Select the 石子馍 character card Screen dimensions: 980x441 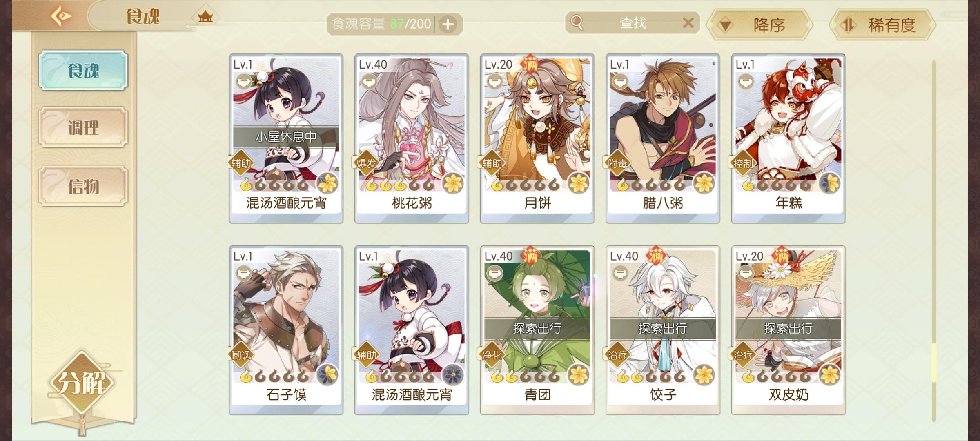point(286,330)
